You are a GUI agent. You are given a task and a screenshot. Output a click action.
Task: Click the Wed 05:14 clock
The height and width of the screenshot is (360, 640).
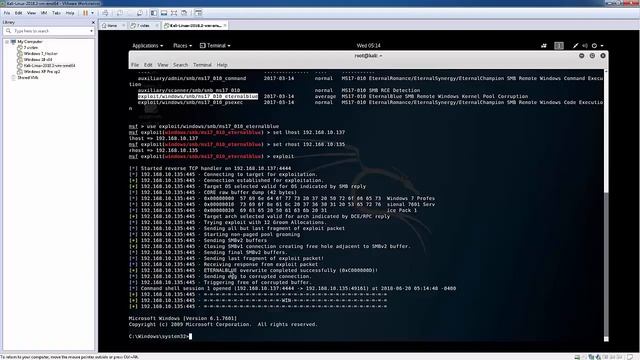(368, 46)
